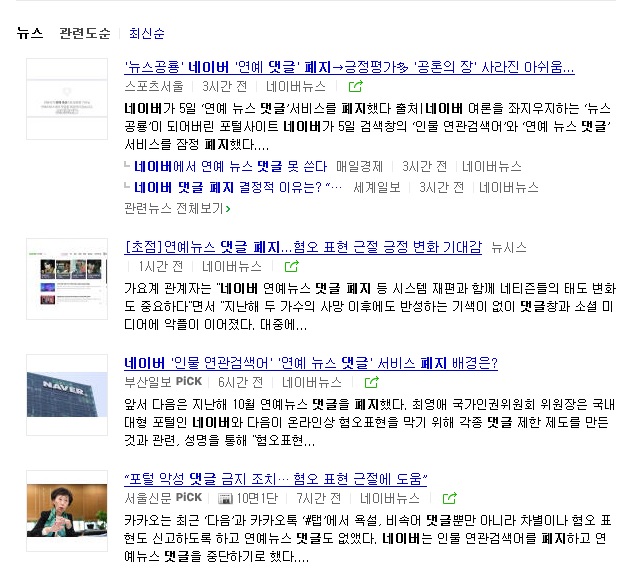Open thumbnail of 뉴시스 article

click(67, 279)
